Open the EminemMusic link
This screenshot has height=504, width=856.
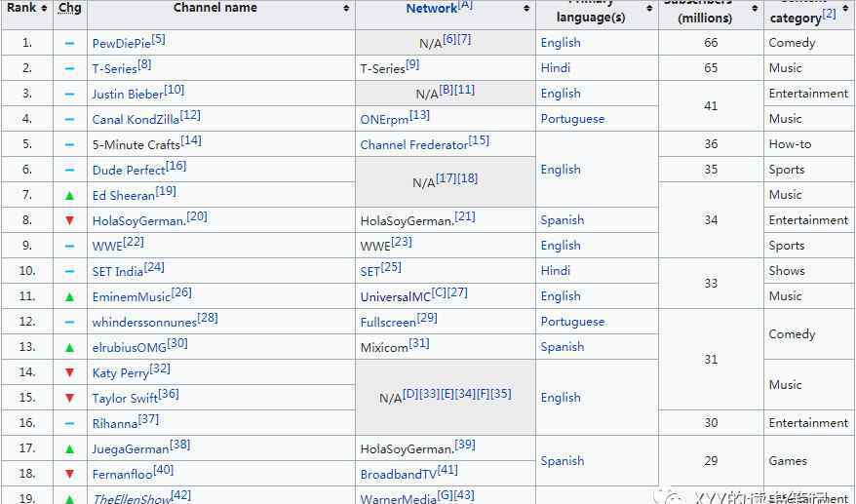[x=131, y=297]
